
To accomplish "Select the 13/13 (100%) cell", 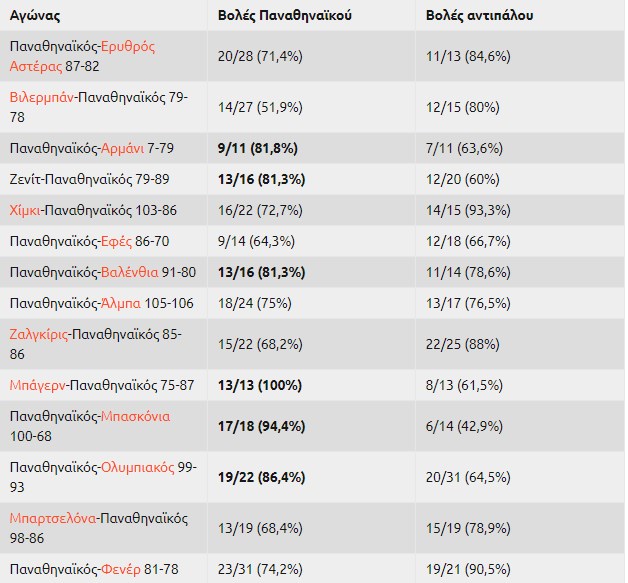I will pyautogui.click(x=311, y=385).
